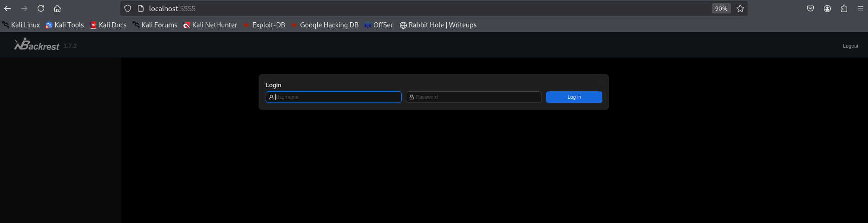Click the browser back arrow
Screen dimensions: 868x223
(7, 8)
